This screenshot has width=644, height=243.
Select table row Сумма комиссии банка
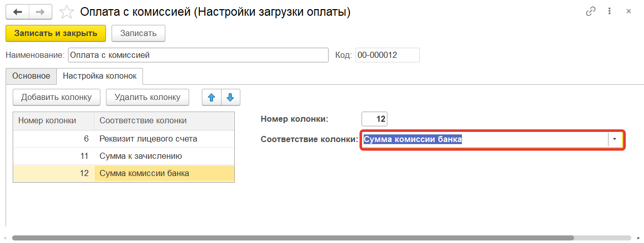[124, 173]
